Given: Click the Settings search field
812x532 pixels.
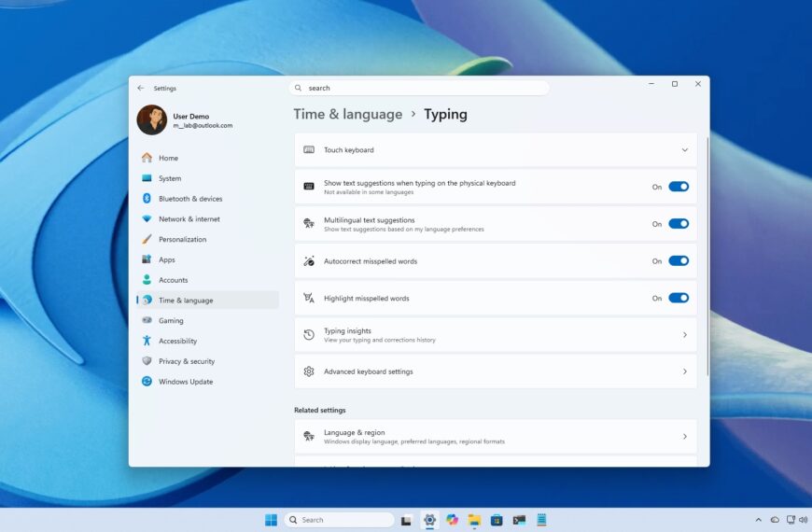Looking at the screenshot, I should tap(419, 88).
